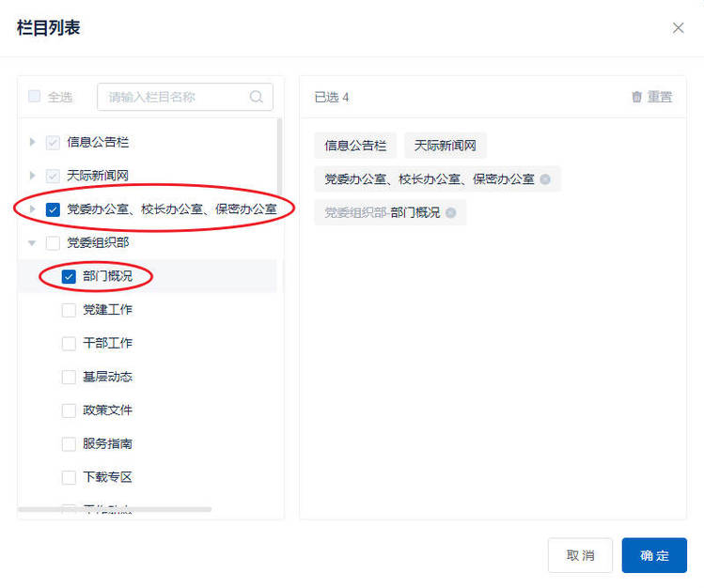Expand the 天际新闻网 tree node
This screenshot has height=588, width=704.
(32, 176)
